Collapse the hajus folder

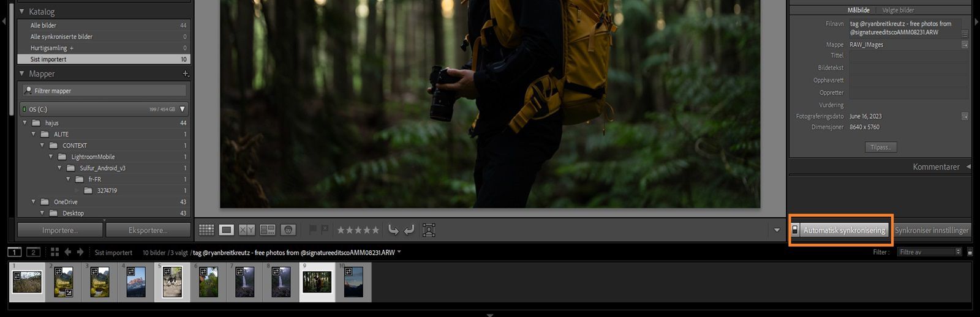(25, 123)
